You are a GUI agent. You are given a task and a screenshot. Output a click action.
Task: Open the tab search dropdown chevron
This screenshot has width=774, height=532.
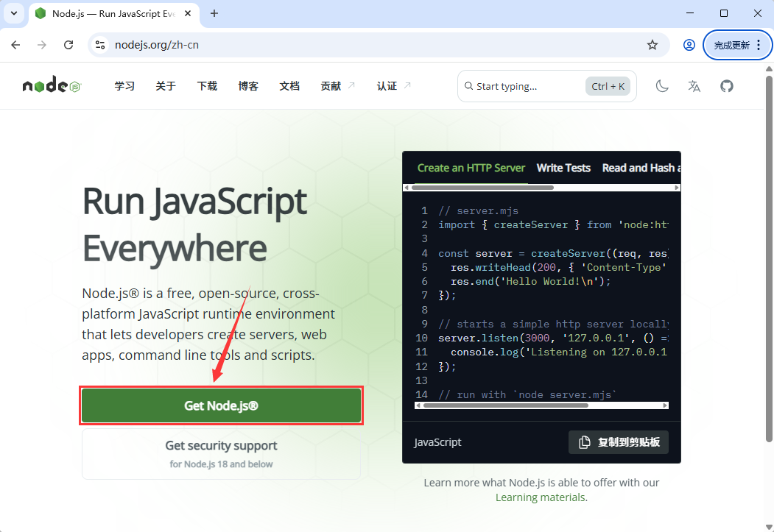click(x=14, y=13)
